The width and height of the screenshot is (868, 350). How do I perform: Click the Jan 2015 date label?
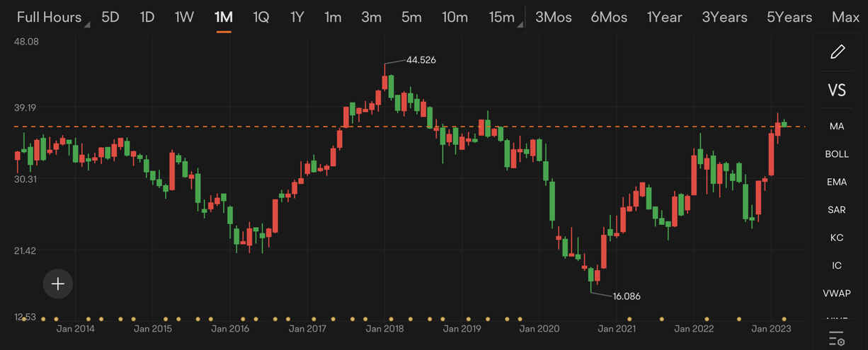click(153, 329)
